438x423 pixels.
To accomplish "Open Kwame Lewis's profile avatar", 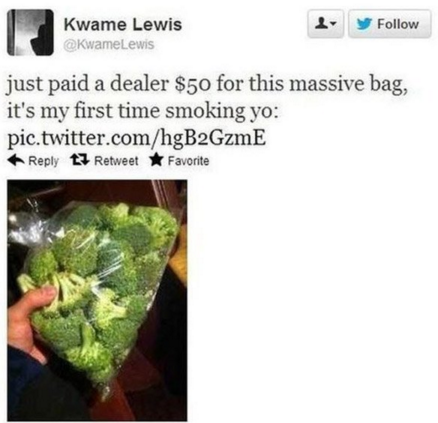I will click(x=30, y=32).
